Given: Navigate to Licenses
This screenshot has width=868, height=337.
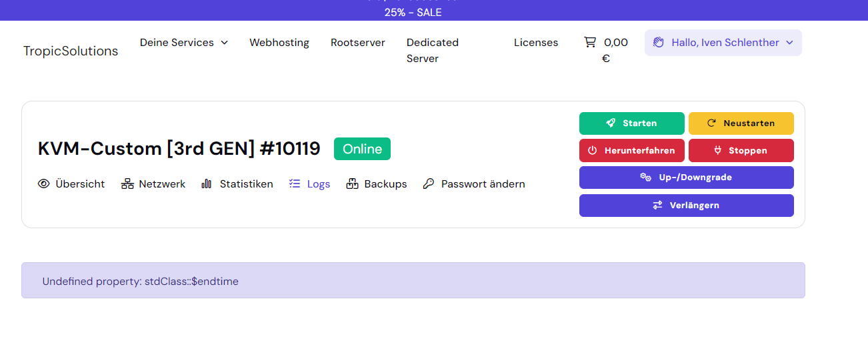Looking at the screenshot, I should (x=536, y=43).
